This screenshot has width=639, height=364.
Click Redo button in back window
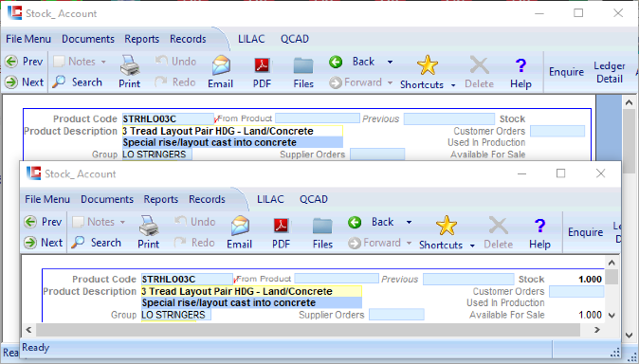(x=175, y=82)
